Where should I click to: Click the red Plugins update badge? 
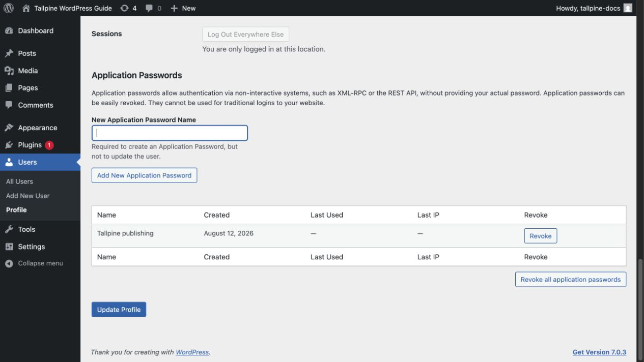tap(49, 145)
